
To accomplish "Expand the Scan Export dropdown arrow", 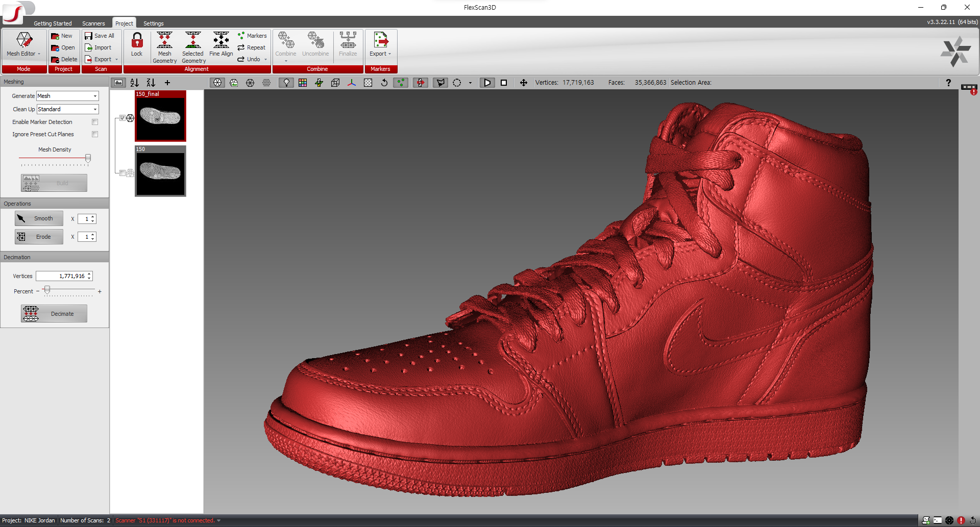I will click(117, 60).
